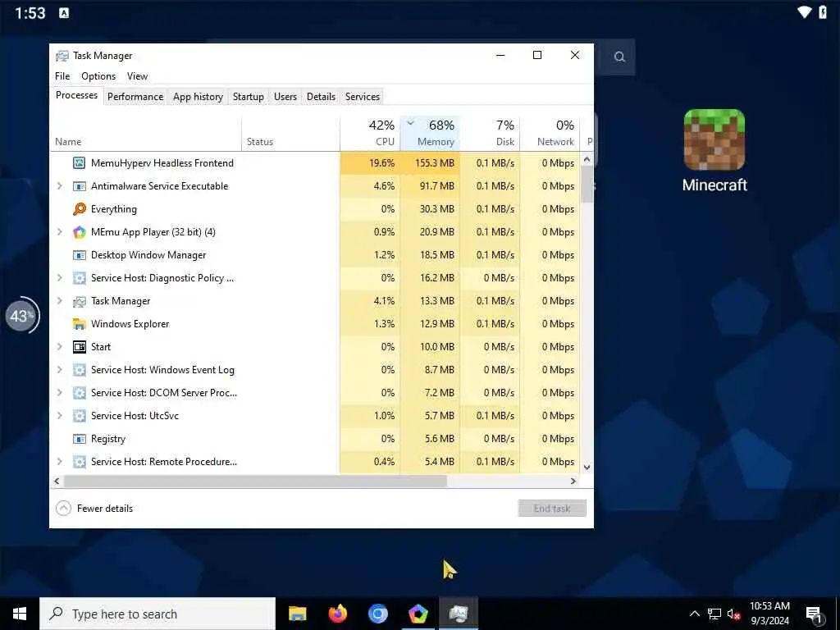840x630 pixels.
Task: Sort by the Memory column header
Action: pyautogui.click(x=430, y=134)
